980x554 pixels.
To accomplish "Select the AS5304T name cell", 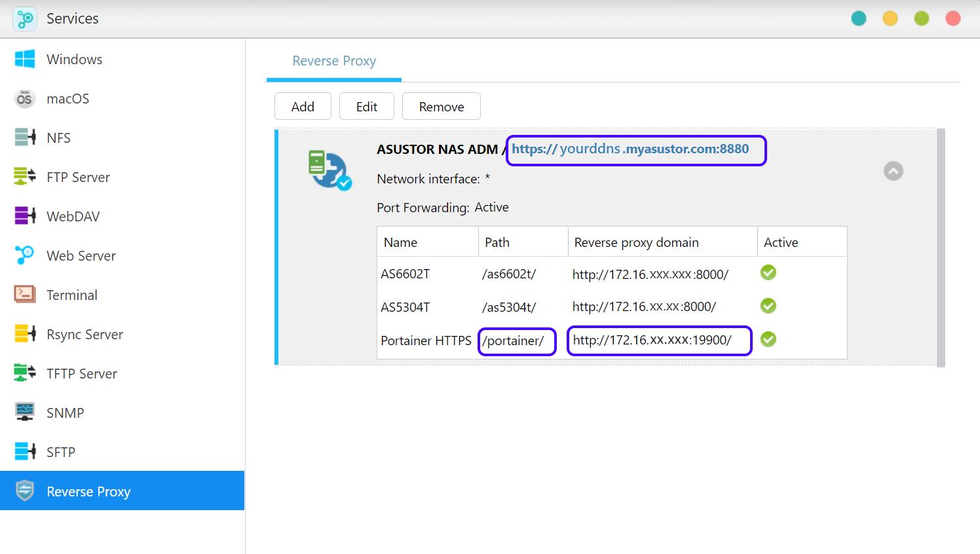I will (405, 306).
